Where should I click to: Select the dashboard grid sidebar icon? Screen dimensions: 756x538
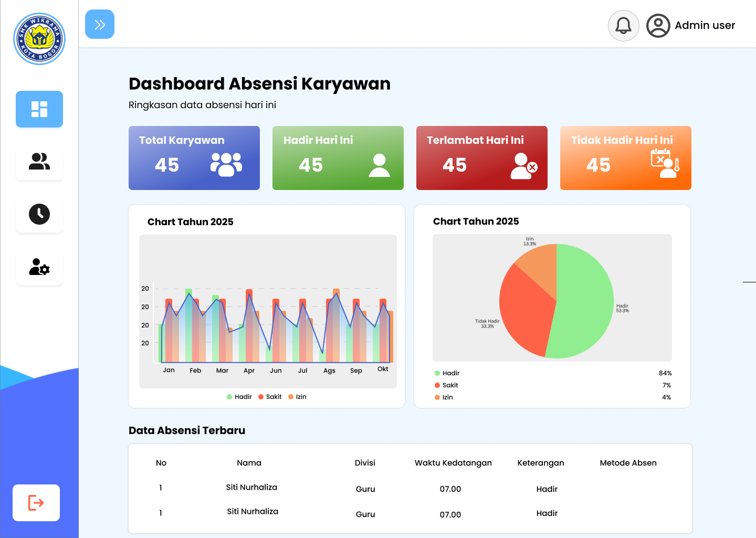coord(39,109)
